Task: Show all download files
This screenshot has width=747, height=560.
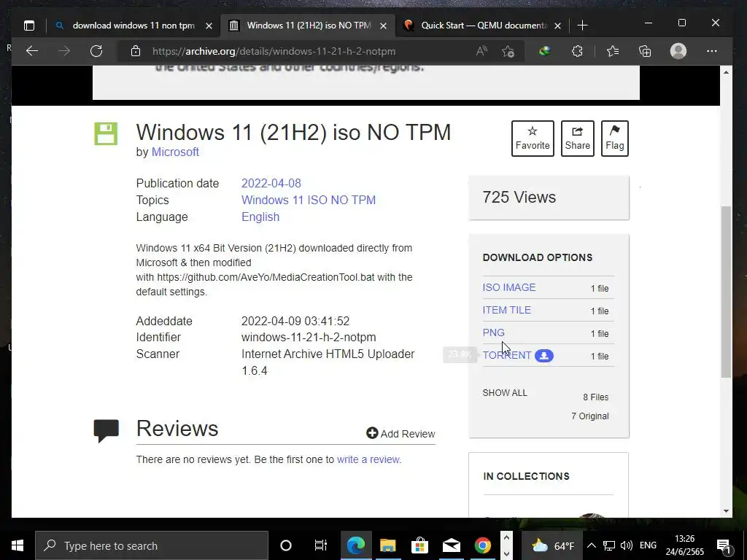Action: [505, 393]
